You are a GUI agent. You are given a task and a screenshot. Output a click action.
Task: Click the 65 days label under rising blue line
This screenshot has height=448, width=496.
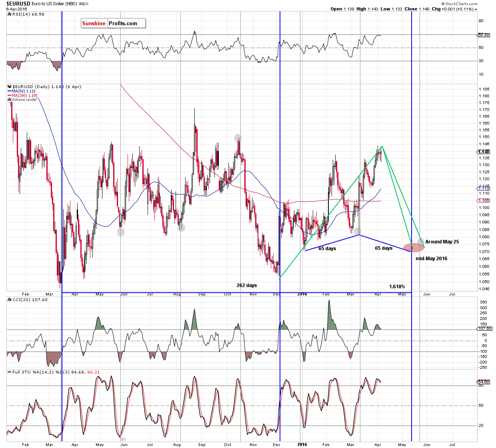pos(327,249)
